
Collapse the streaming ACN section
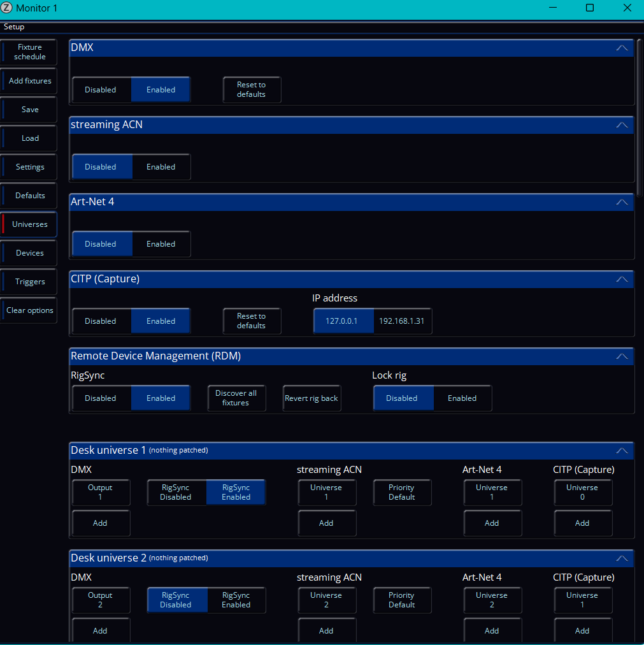tap(622, 125)
